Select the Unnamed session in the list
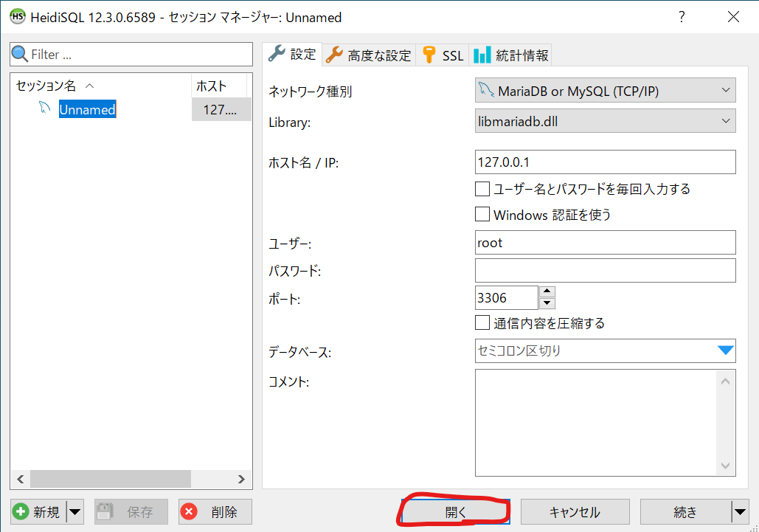Viewport: 759px width, 532px height. click(x=87, y=109)
